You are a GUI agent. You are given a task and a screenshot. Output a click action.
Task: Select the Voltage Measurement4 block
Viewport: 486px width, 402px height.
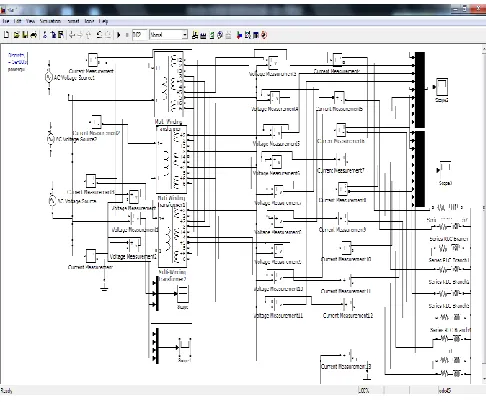(x=275, y=98)
